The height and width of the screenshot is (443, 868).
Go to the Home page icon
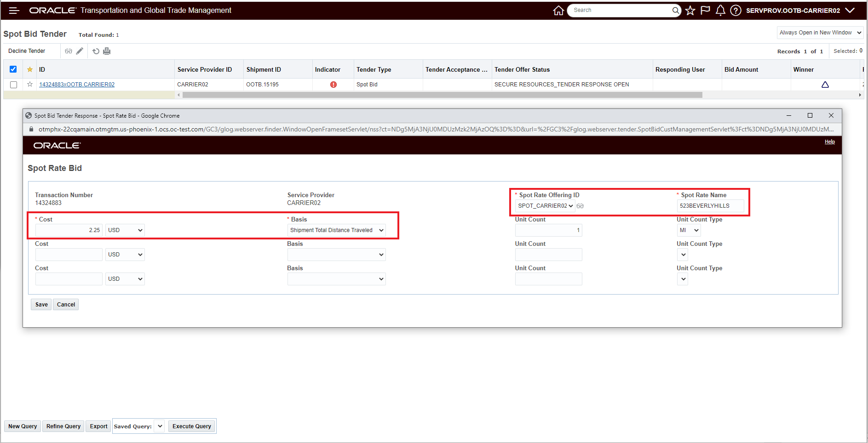click(558, 11)
